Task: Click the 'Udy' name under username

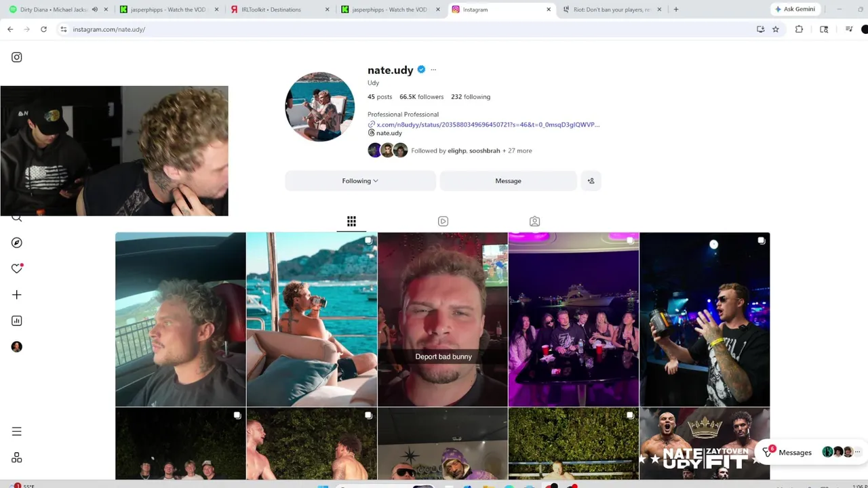Action: click(373, 83)
